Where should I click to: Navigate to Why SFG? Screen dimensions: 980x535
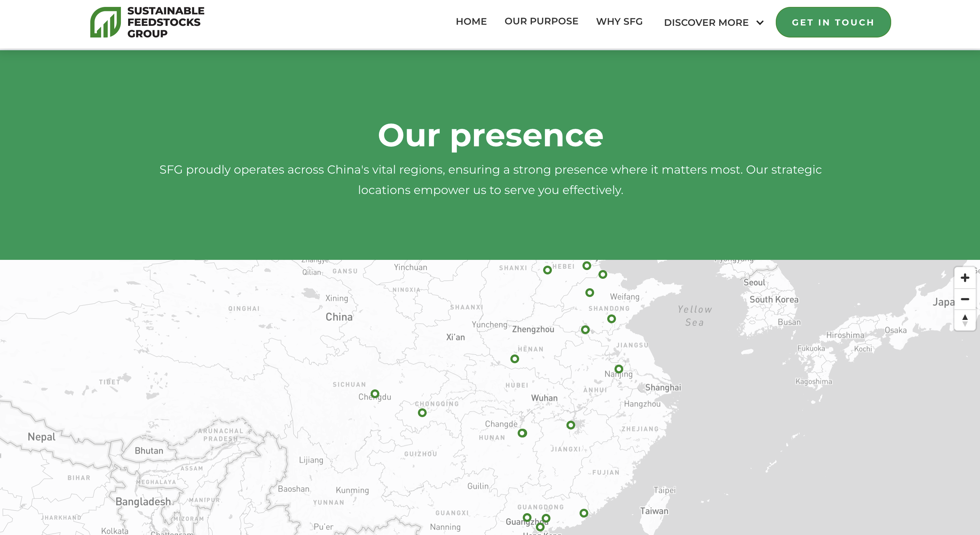[x=619, y=22]
